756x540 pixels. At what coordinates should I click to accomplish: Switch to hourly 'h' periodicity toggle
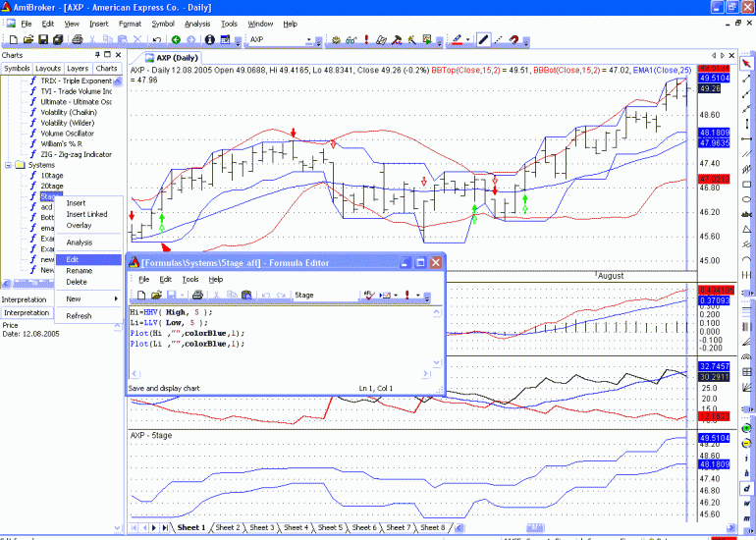[746, 473]
